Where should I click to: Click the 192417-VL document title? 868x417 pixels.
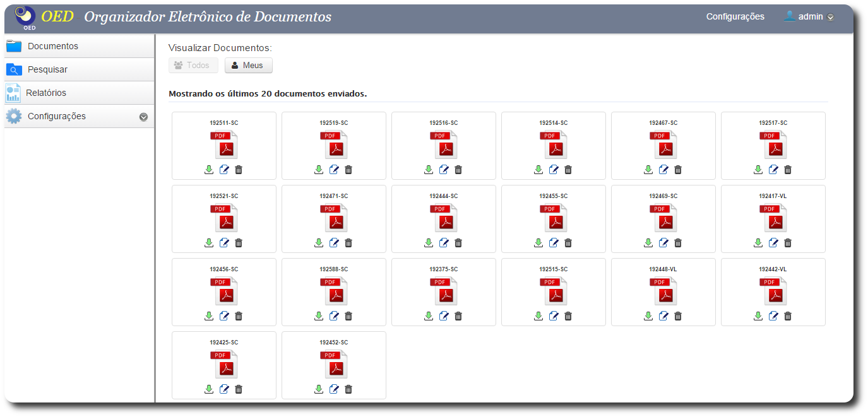[773, 196]
